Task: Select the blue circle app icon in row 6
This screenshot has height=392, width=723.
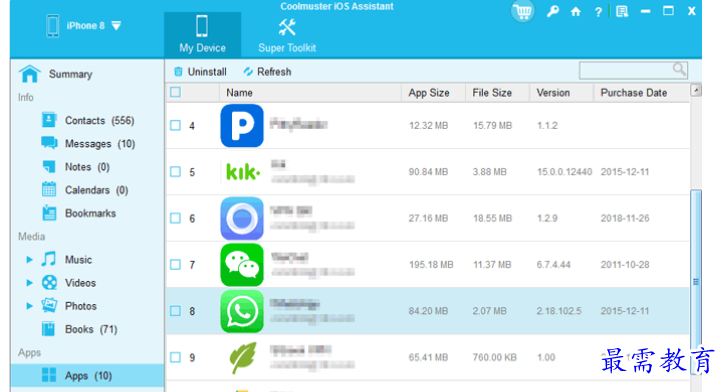Action: click(242, 218)
